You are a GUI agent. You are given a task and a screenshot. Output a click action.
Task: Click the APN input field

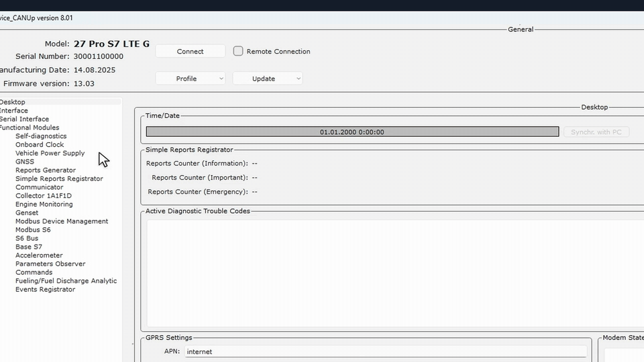click(x=385, y=351)
